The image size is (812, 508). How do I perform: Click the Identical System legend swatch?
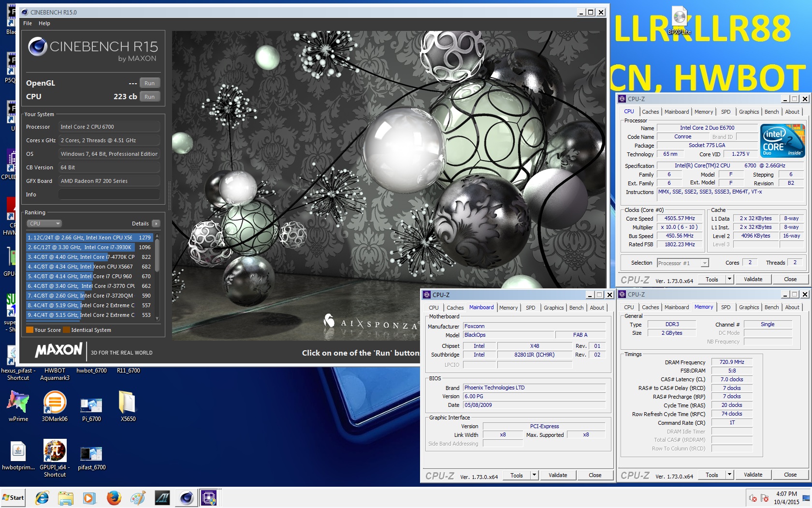pyautogui.click(x=67, y=330)
